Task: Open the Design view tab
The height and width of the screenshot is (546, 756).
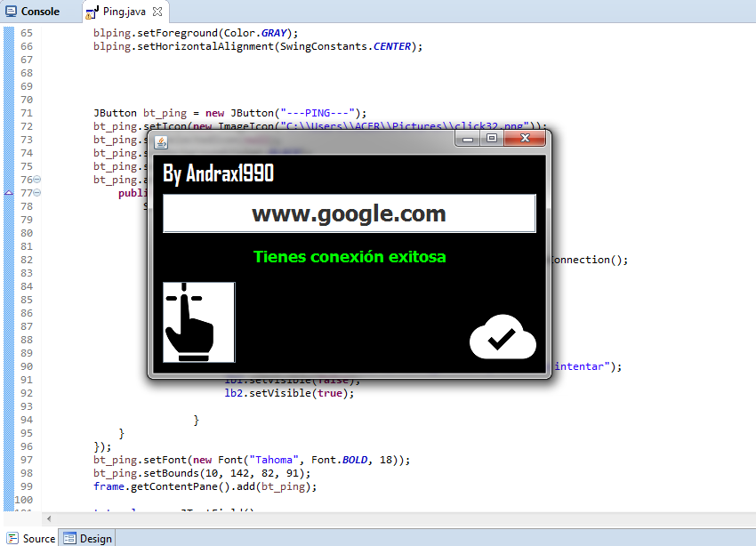Action: tap(88, 538)
